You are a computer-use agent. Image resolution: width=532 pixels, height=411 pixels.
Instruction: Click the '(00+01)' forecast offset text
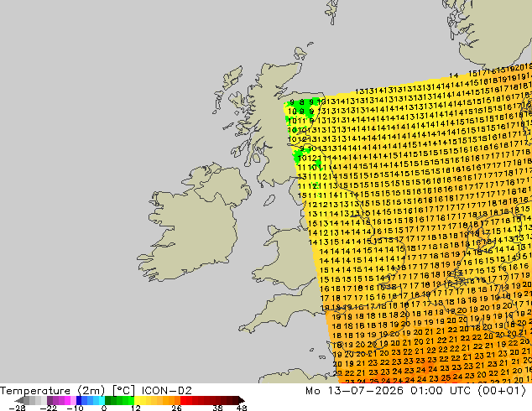502,391
